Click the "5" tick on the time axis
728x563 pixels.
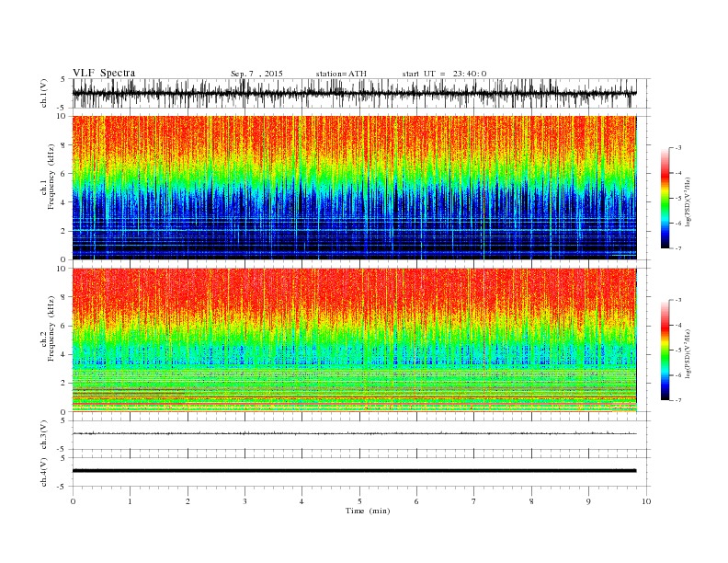[x=359, y=501]
